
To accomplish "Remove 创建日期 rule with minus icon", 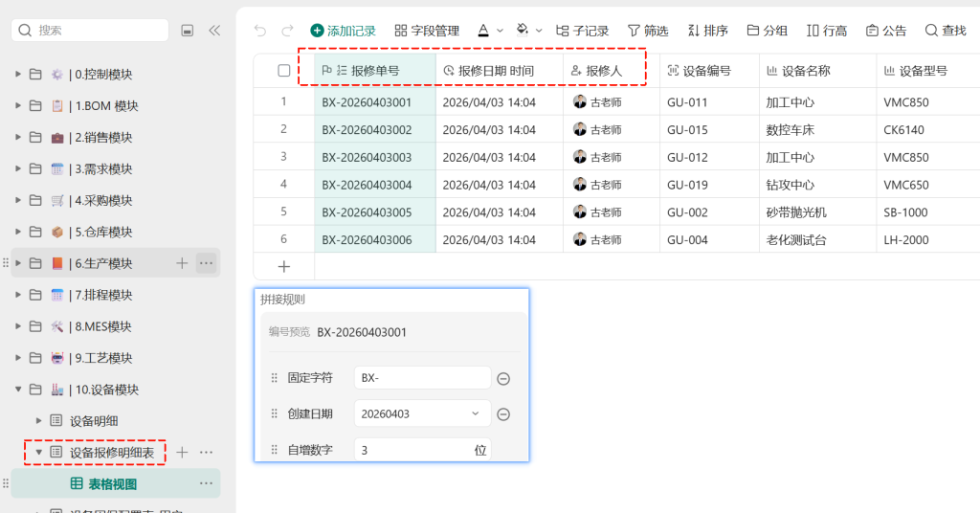I will point(503,414).
